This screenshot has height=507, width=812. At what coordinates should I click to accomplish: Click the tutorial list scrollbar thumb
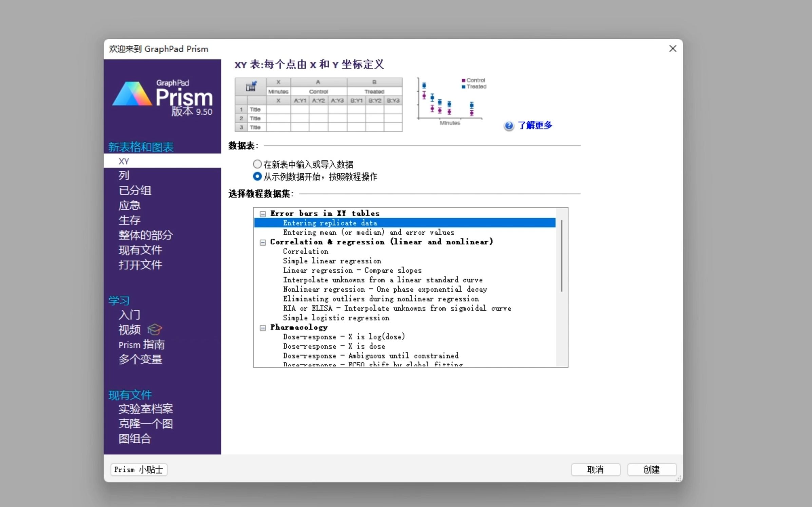tap(562, 256)
